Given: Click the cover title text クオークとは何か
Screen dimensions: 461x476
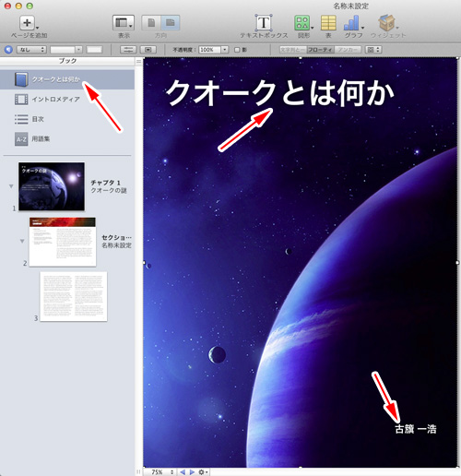Looking at the screenshot, I should 279,92.
